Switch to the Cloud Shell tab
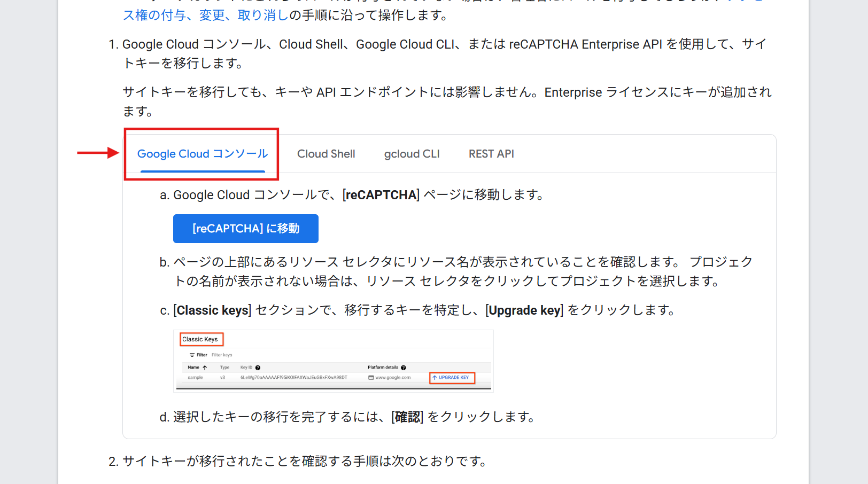 [326, 154]
